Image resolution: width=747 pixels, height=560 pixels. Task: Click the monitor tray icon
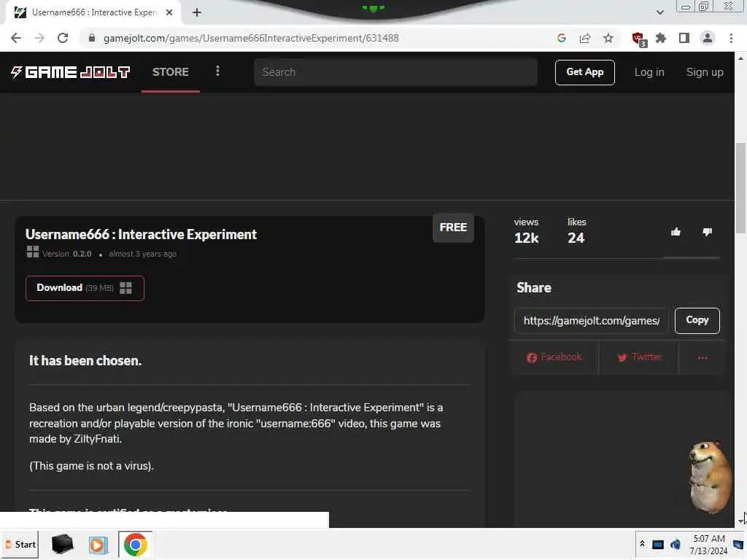(x=657, y=545)
